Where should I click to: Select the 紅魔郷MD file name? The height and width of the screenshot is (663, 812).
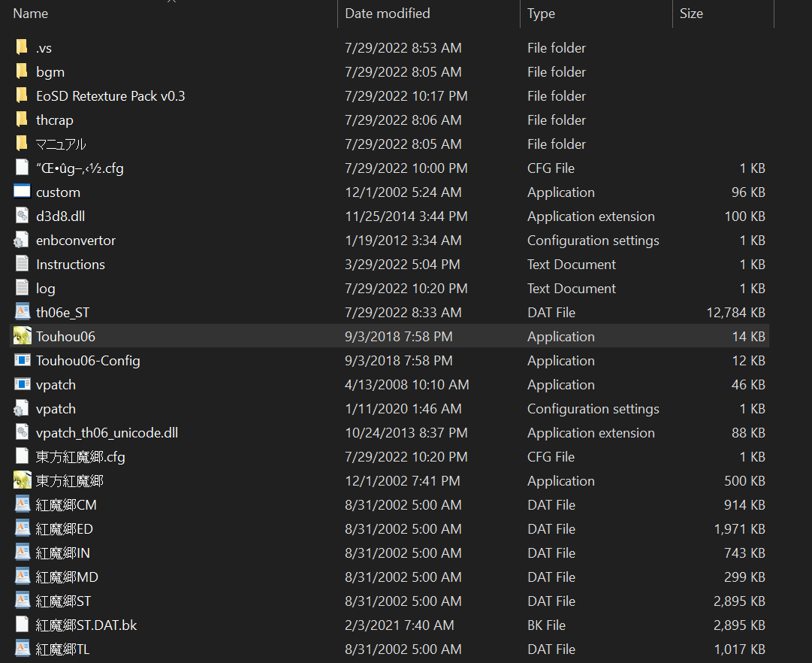coord(67,577)
